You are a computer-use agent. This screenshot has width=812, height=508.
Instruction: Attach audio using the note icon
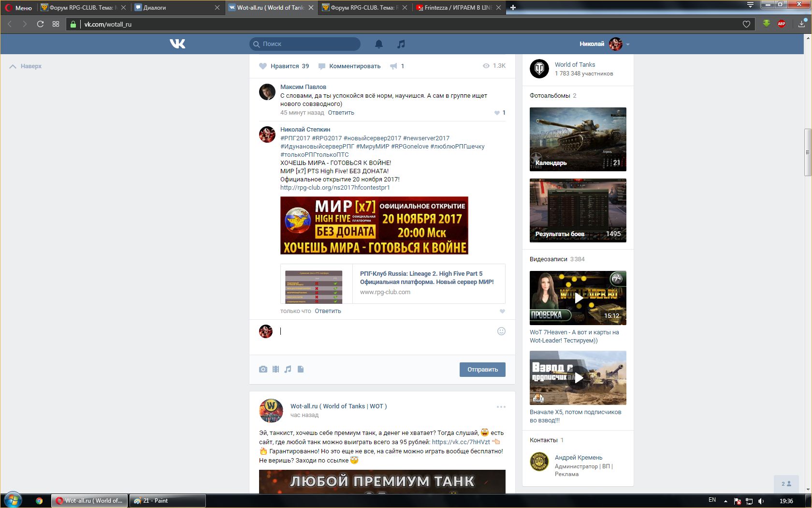pos(288,369)
